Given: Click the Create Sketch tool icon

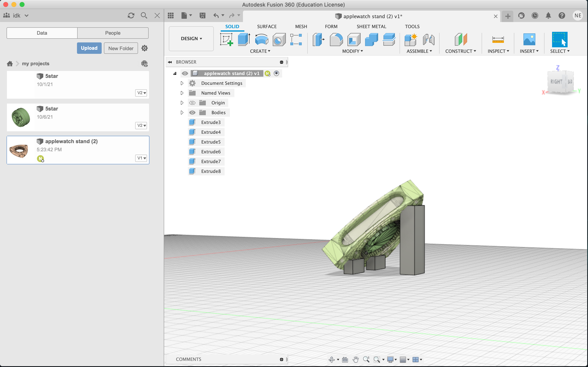Looking at the screenshot, I should (x=226, y=39).
